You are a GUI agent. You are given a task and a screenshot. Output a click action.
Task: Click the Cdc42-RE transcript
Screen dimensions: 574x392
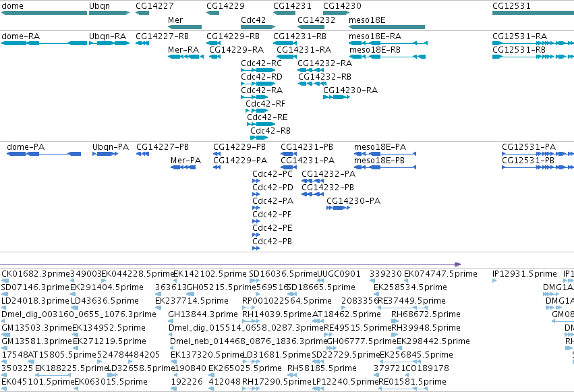[261, 124]
